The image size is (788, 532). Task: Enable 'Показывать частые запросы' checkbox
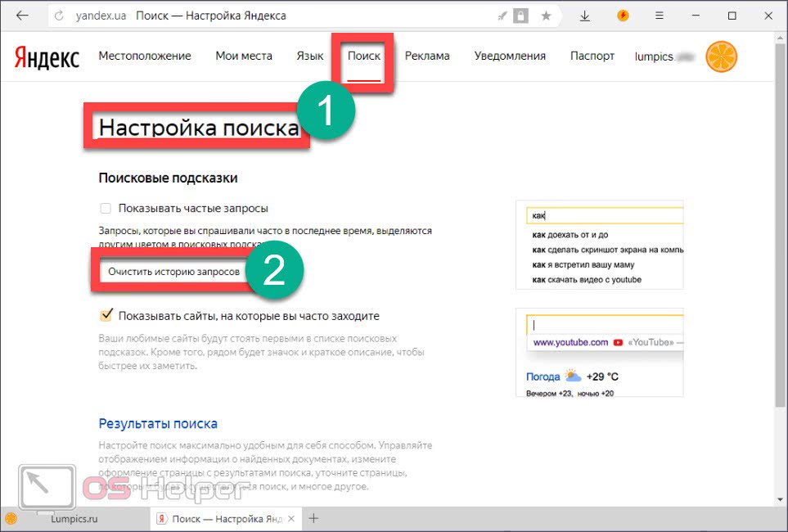tap(105, 209)
